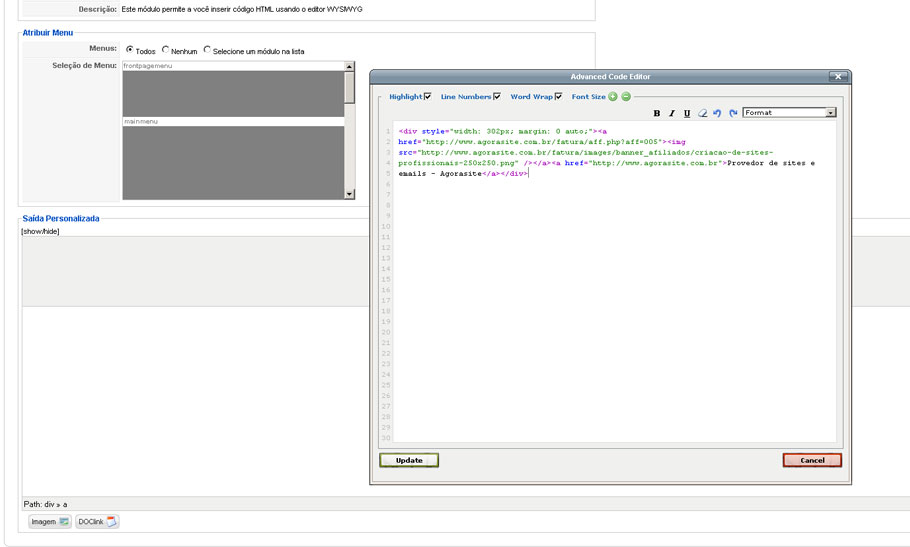Undo the last edit with the undo arrow
This screenshot has width=910, height=547.
tap(717, 113)
